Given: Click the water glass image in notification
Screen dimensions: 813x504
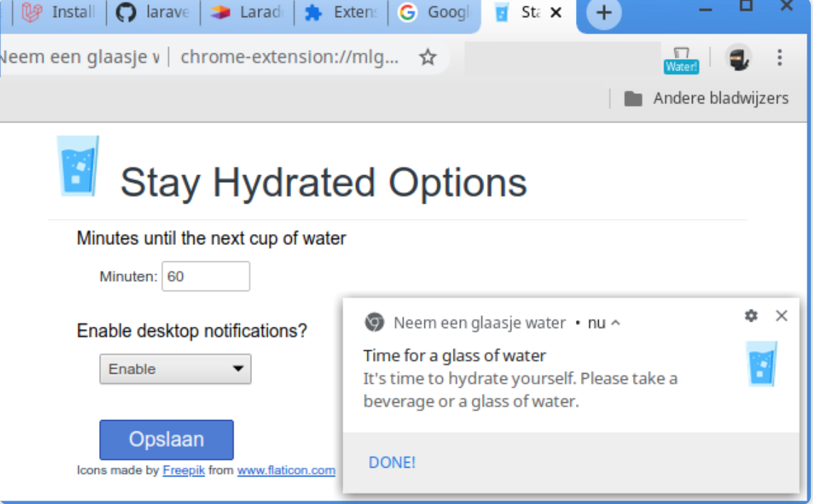Looking at the screenshot, I should (x=762, y=364).
